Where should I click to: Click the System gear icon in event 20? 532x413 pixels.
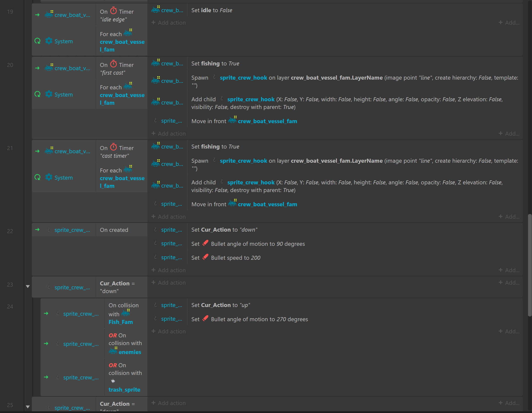pyautogui.click(x=49, y=94)
